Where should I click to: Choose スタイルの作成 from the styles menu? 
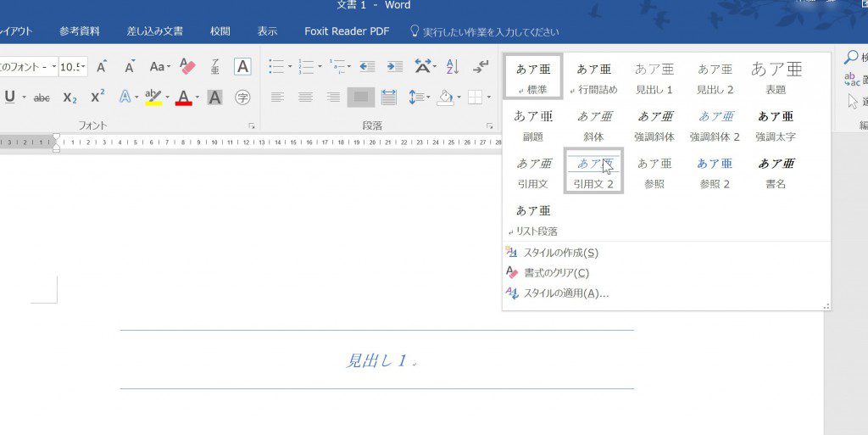[x=560, y=253]
